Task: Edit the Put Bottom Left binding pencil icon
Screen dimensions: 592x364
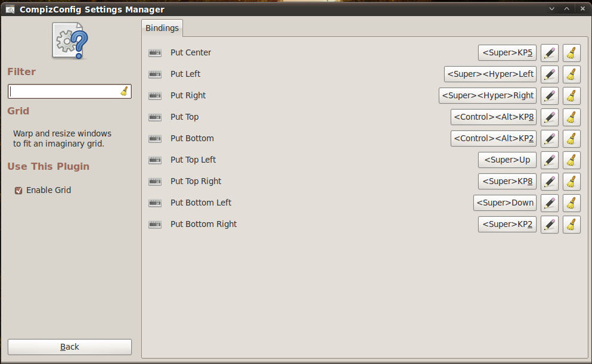Action: pyautogui.click(x=549, y=203)
